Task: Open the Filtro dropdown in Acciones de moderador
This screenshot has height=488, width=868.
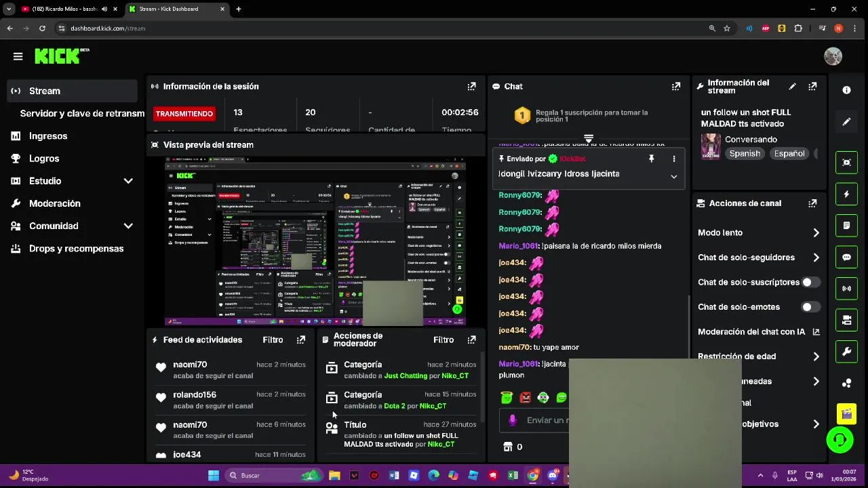Action: point(443,340)
